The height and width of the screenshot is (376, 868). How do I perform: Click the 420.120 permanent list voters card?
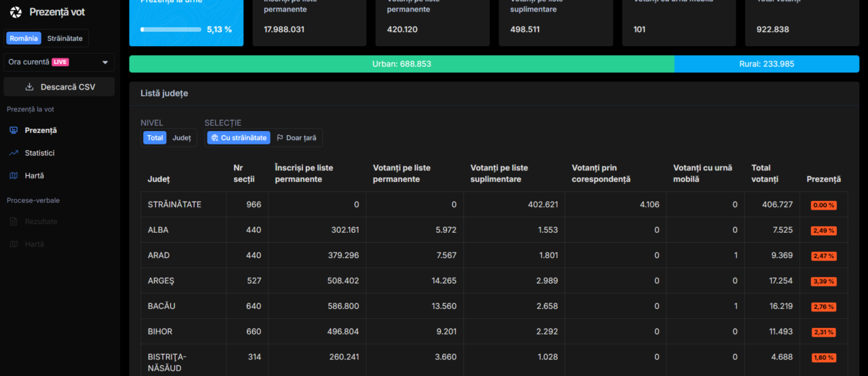click(432, 23)
